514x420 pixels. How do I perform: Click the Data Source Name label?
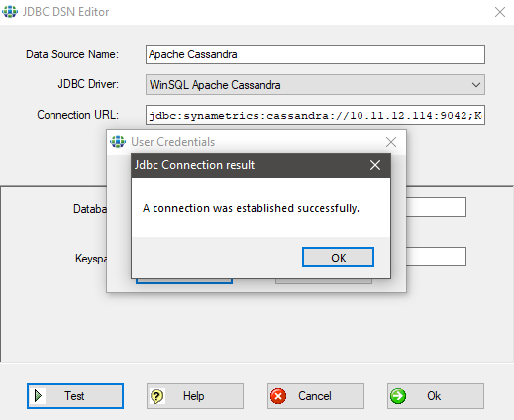[72, 54]
